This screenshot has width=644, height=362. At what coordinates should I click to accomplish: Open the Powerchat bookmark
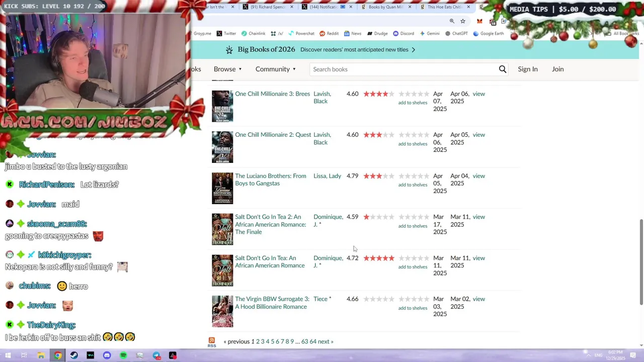pyautogui.click(x=301, y=34)
